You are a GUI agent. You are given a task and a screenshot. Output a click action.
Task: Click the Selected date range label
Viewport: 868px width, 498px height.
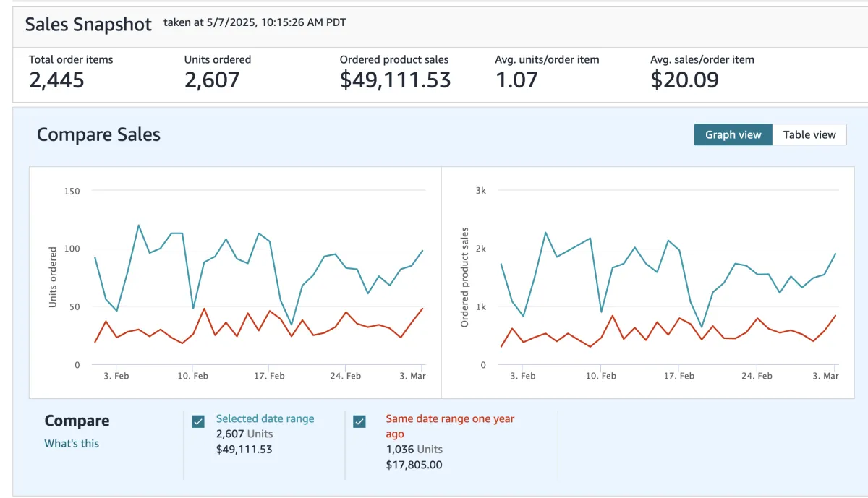[265, 418]
